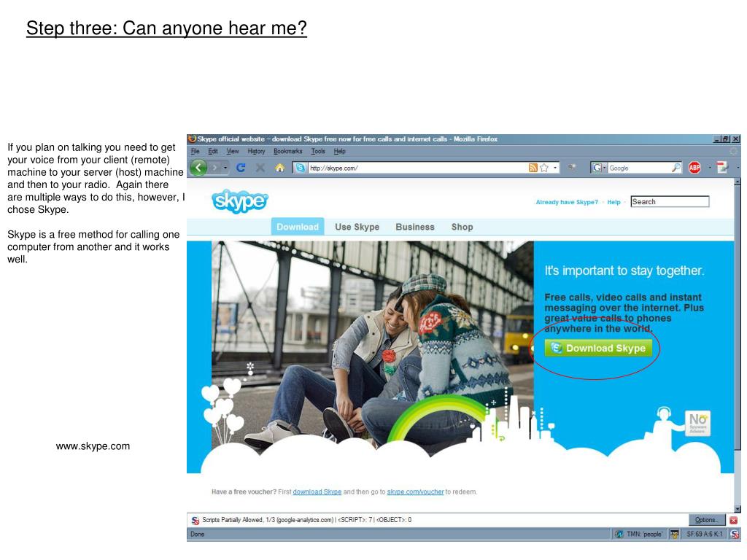
Task: Open the File menu
Action: (196, 151)
